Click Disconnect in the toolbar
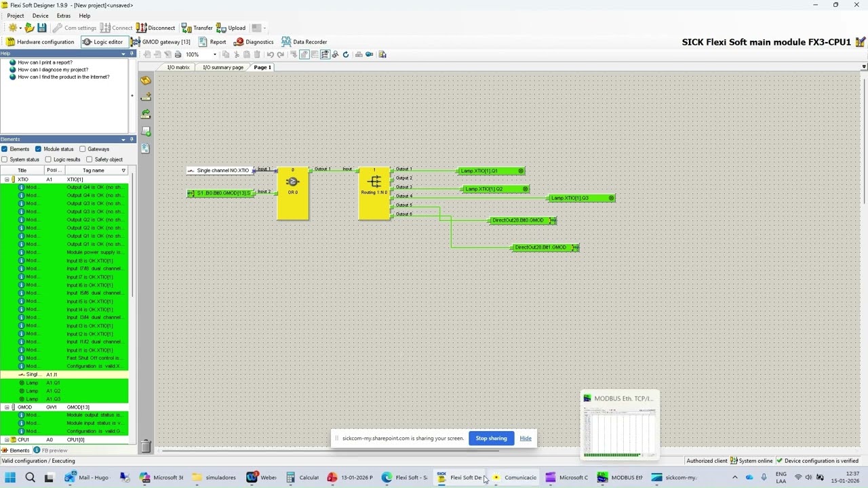This screenshot has width=868, height=488. (x=155, y=28)
